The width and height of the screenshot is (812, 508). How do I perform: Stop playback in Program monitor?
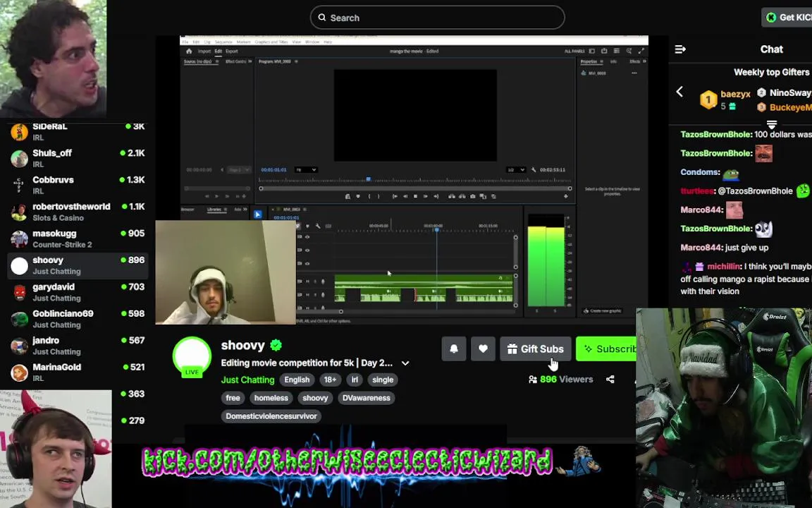[415, 196]
